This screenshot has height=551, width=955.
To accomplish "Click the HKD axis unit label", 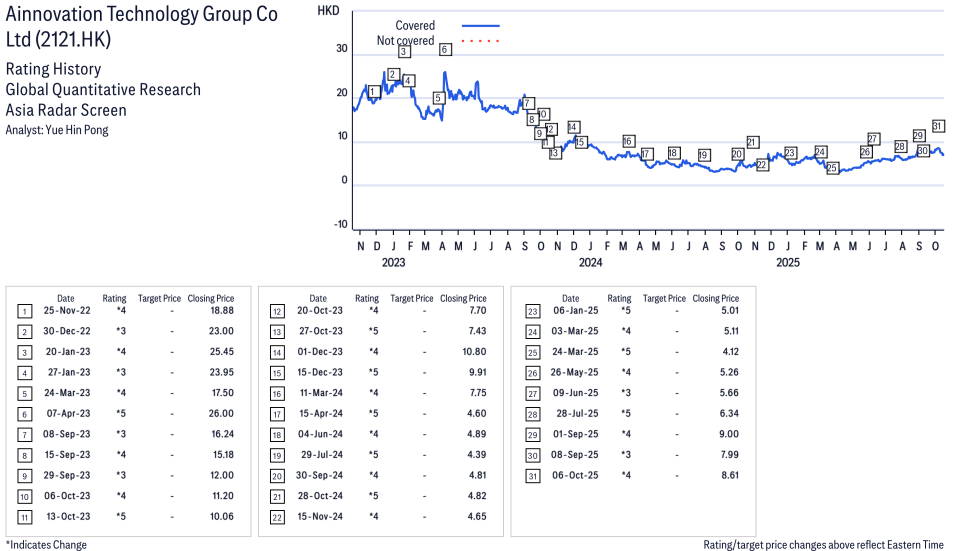I will click(x=328, y=10).
